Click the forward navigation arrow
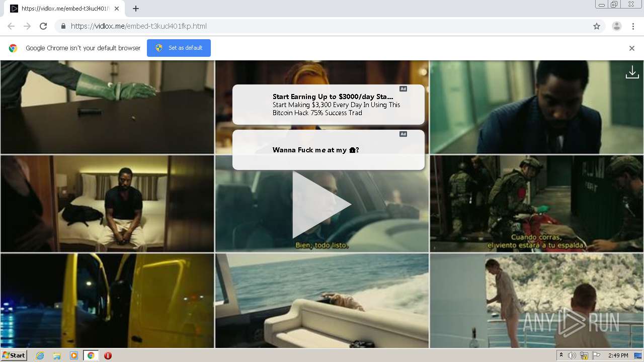 click(27, 26)
